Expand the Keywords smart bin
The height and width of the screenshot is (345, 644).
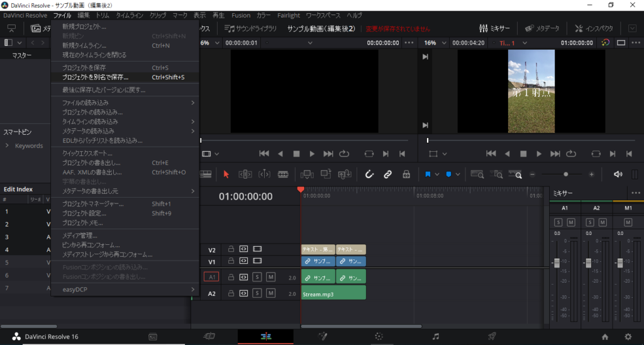7,145
